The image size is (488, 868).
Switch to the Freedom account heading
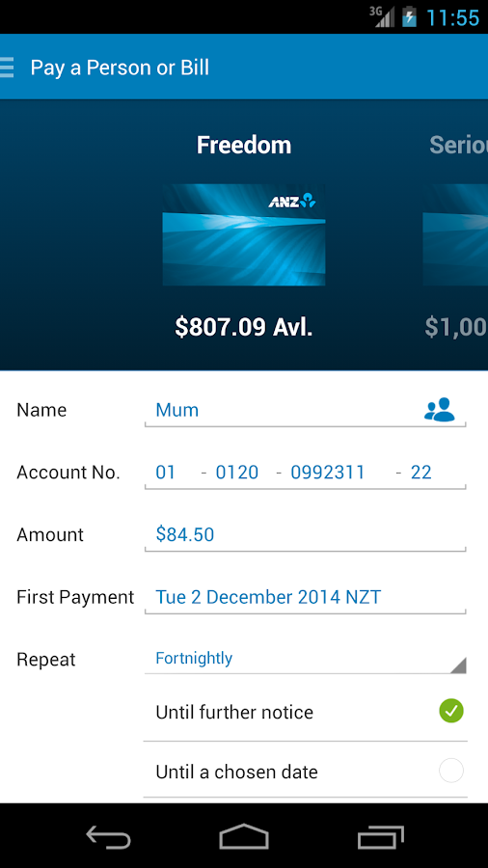pos(244,145)
